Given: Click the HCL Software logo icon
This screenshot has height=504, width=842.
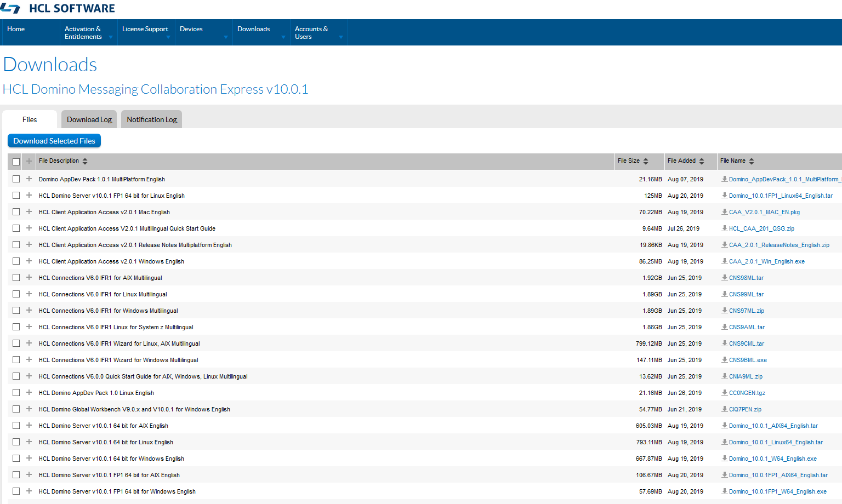Looking at the screenshot, I should click(10, 8).
